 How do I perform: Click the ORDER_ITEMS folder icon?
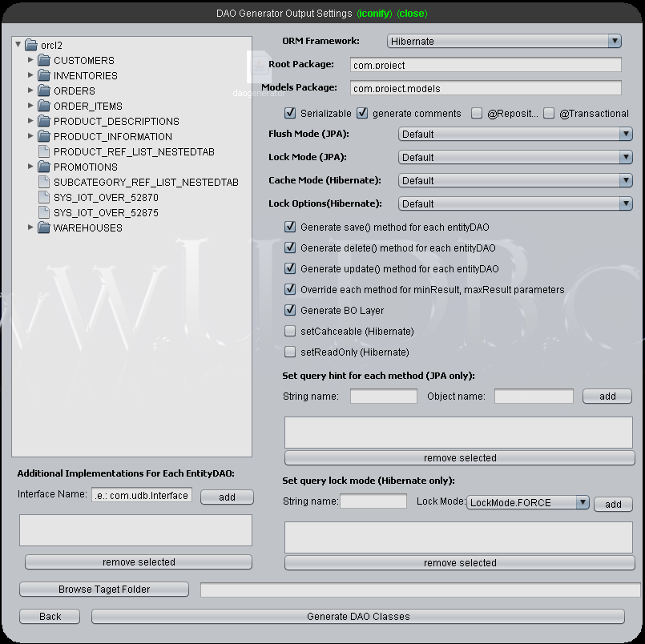tap(43, 106)
